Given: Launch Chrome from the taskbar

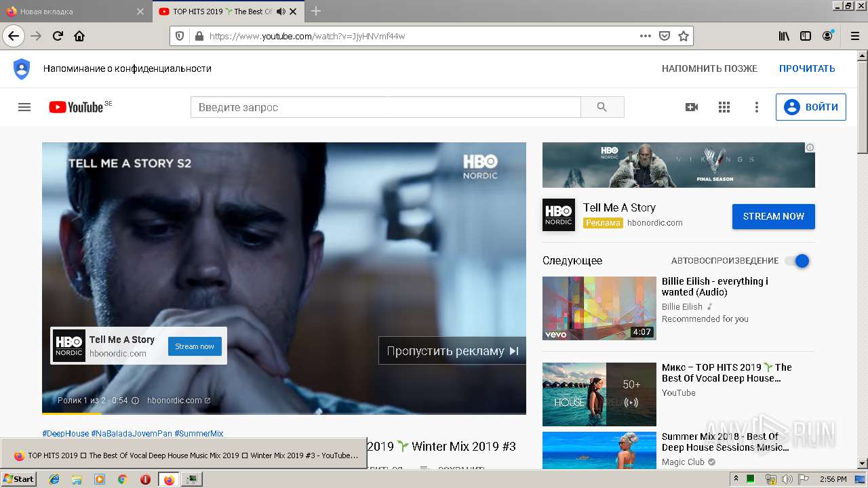Looking at the screenshot, I should (122, 479).
